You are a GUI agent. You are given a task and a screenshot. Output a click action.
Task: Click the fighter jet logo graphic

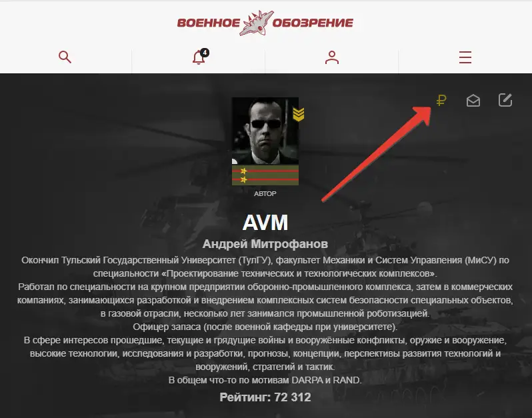click(x=256, y=23)
